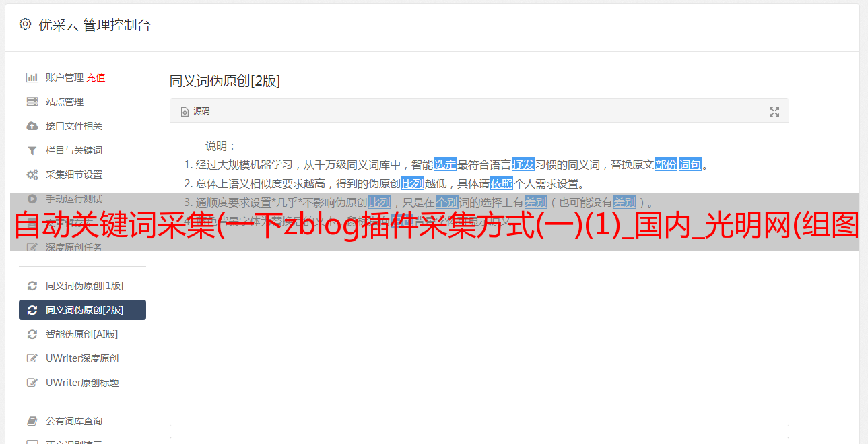Click the filter icon for 栏目与关键词

[x=32, y=150]
